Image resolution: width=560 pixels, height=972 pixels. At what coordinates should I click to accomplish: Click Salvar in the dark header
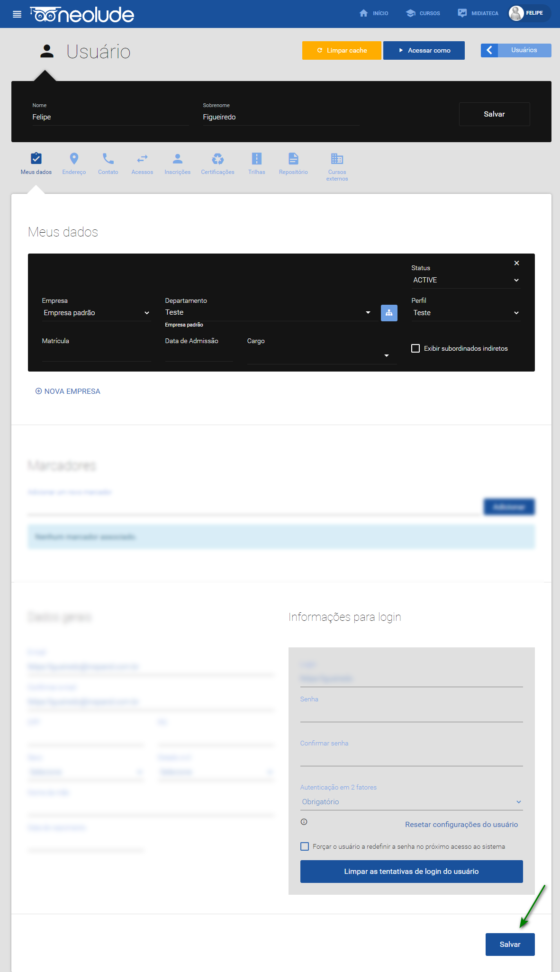pyautogui.click(x=494, y=114)
